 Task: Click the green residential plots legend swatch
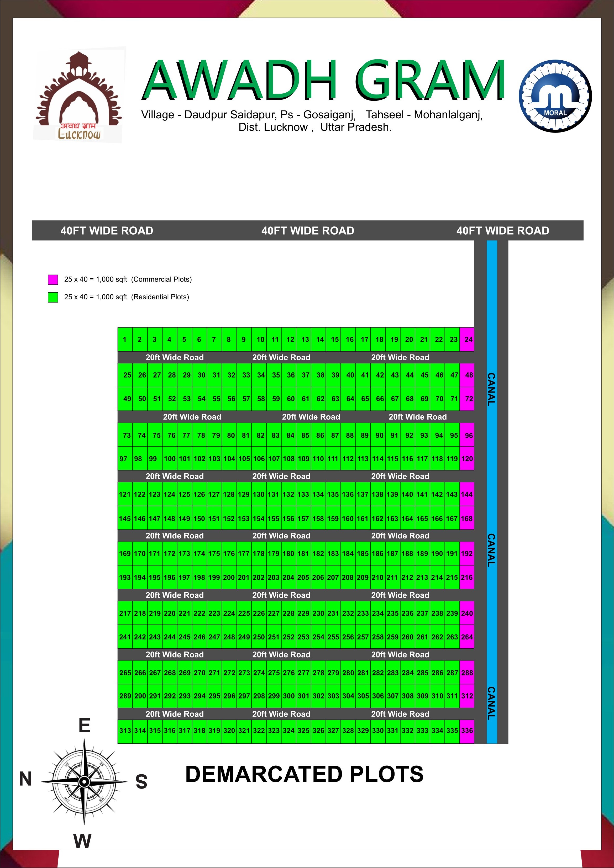pyautogui.click(x=53, y=297)
